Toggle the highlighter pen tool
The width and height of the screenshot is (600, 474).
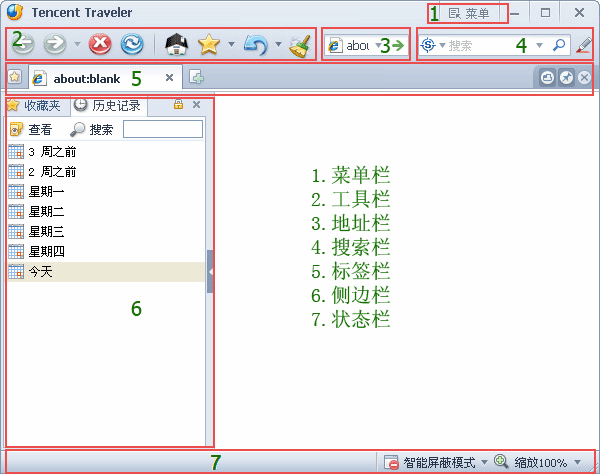pos(584,45)
